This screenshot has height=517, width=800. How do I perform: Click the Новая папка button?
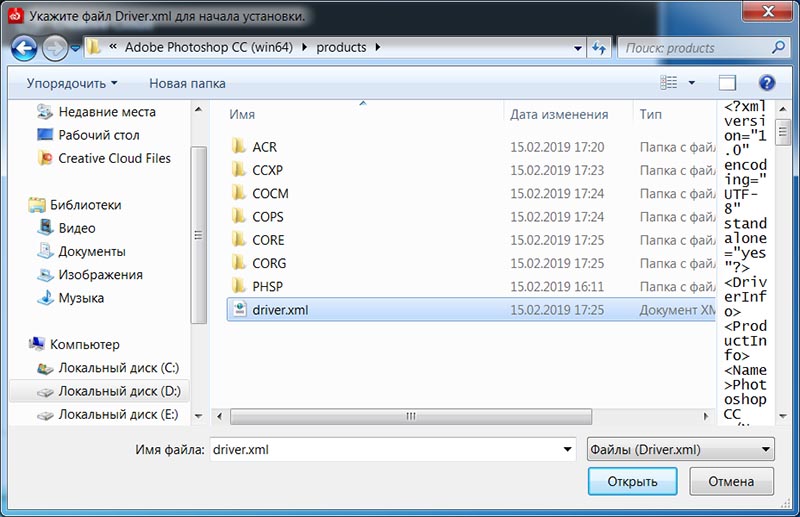pos(187,83)
